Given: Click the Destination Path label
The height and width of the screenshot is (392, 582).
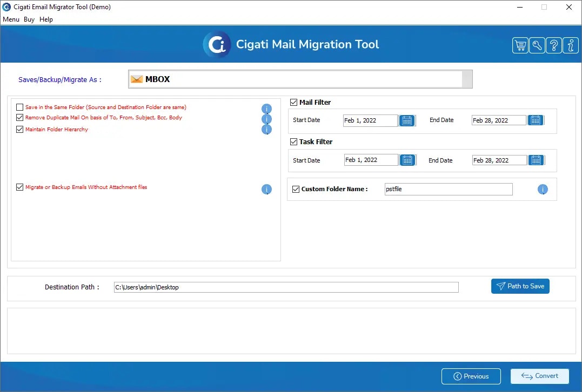Looking at the screenshot, I should pos(72,287).
